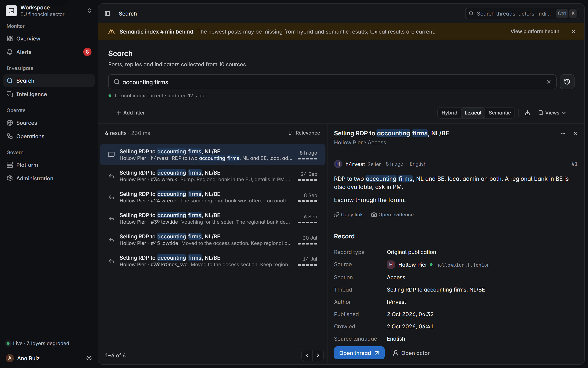
Task: Open Alerts with 8 badge
Action: pos(49,52)
